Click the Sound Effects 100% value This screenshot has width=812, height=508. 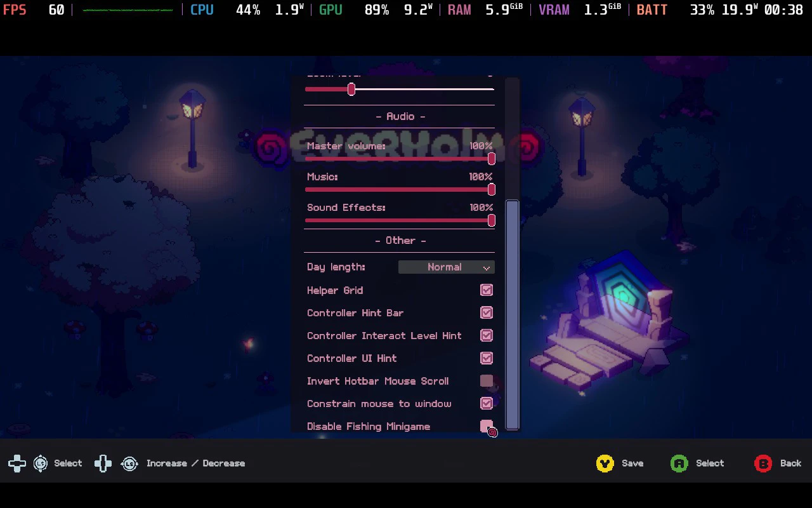click(x=481, y=208)
